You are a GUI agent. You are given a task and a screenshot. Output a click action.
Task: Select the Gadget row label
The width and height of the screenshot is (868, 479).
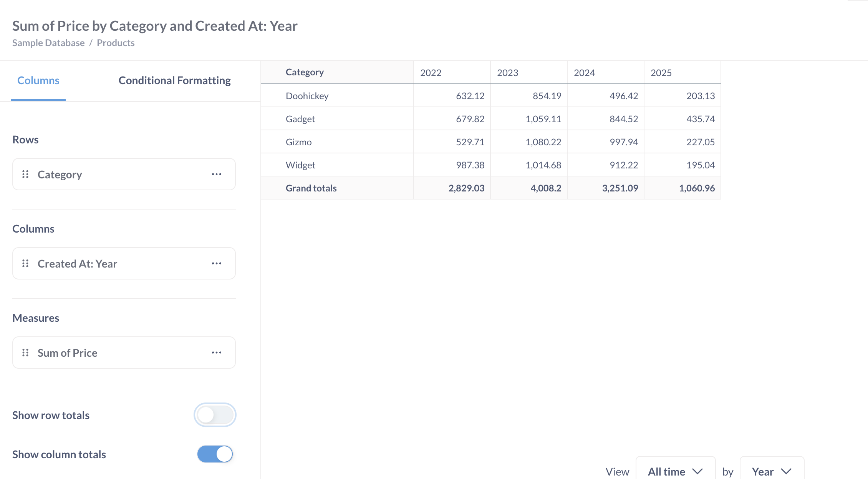pos(300,119)
